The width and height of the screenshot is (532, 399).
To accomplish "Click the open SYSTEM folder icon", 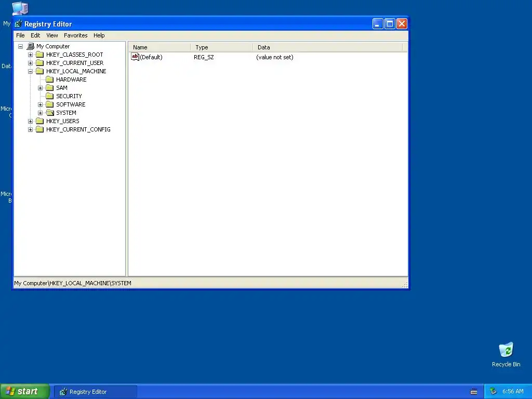I will (x=49, y=113).
